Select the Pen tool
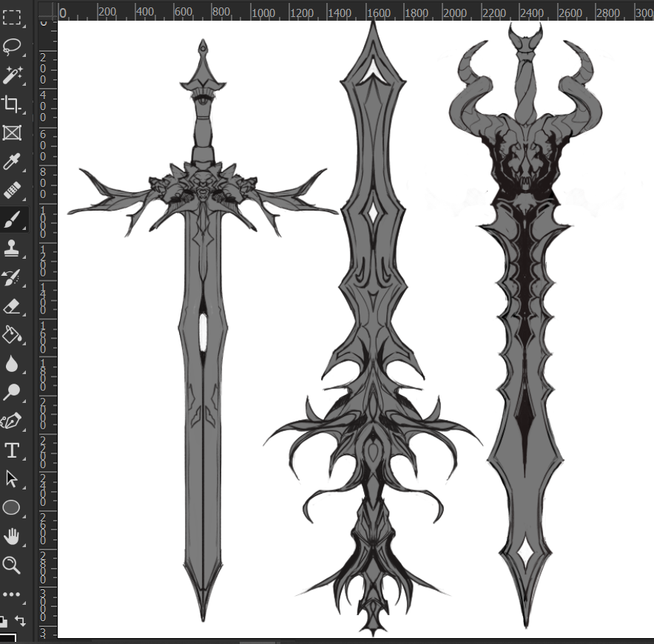Image resolution: width=654 pixels, height=644 pixels. point(12,419)
